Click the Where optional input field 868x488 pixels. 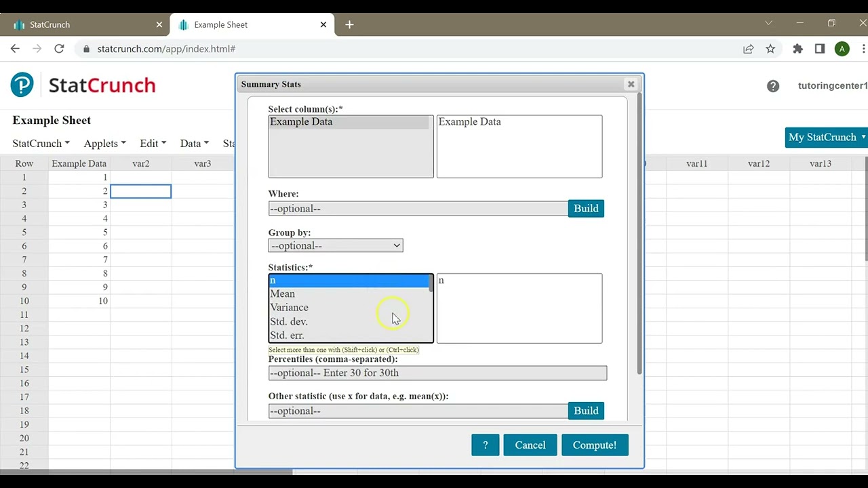pos(418,209)
